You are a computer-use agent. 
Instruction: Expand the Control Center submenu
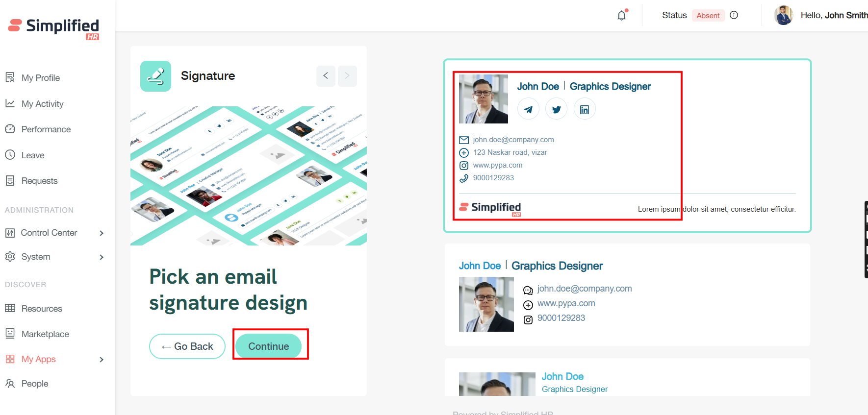point(102,233)
